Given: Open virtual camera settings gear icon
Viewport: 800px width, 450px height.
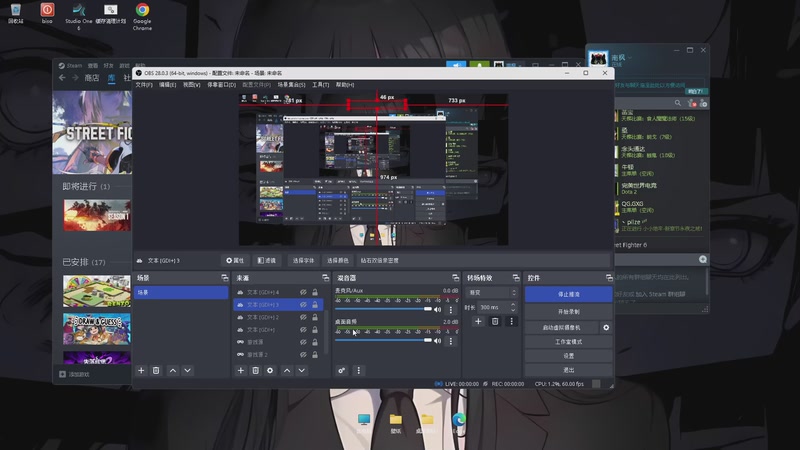Looking at the screenshot, I should tap(606, 328).
